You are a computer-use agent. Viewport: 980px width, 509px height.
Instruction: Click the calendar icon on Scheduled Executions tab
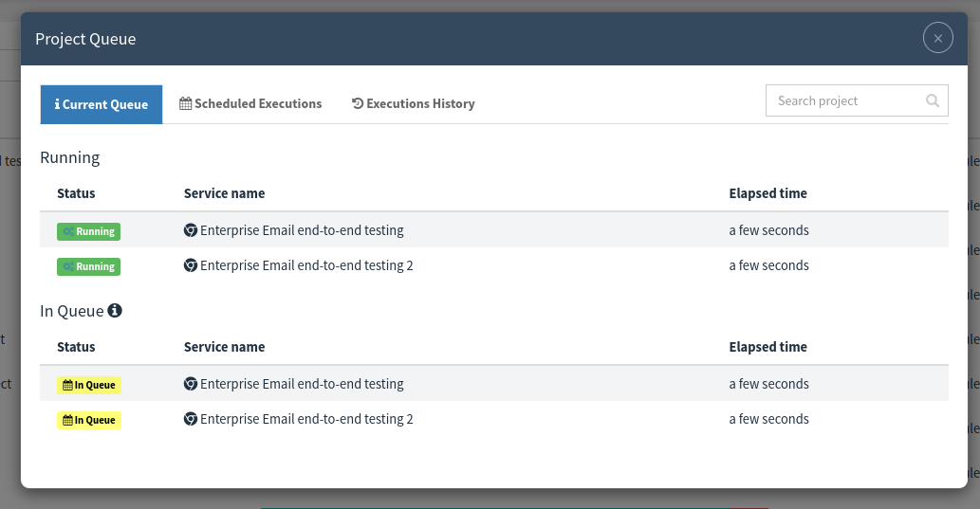pos(186,103)
